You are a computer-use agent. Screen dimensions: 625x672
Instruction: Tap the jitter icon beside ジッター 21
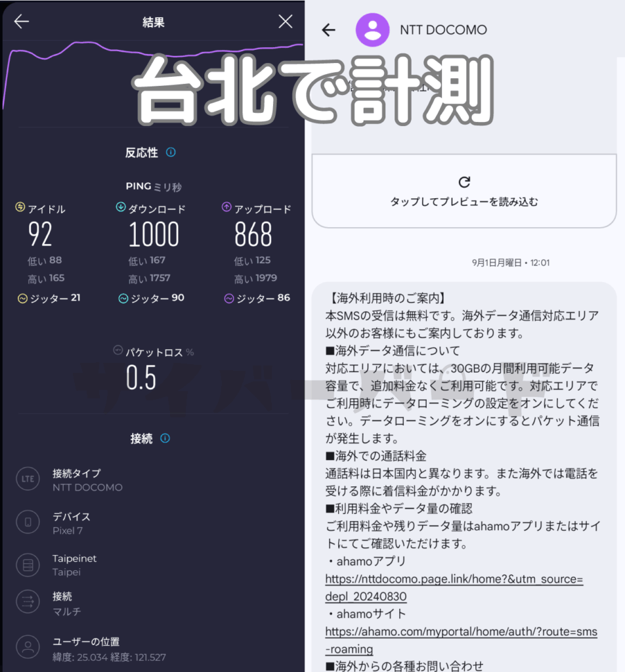pyautogui.click(x=22, y=299)
